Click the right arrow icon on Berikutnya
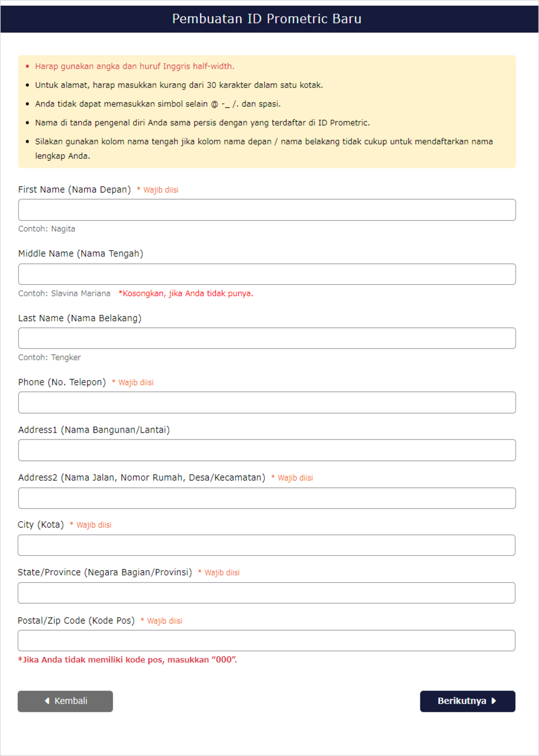 click(x=494, y=701)
